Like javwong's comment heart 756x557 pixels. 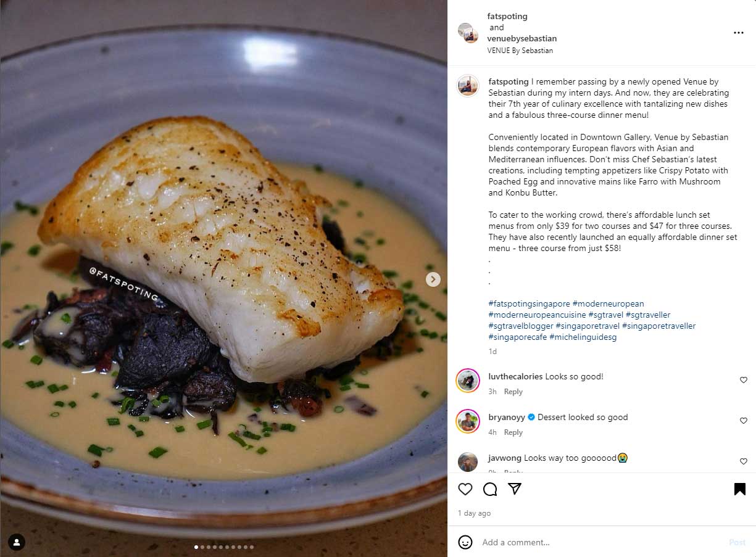click(744, 461)
